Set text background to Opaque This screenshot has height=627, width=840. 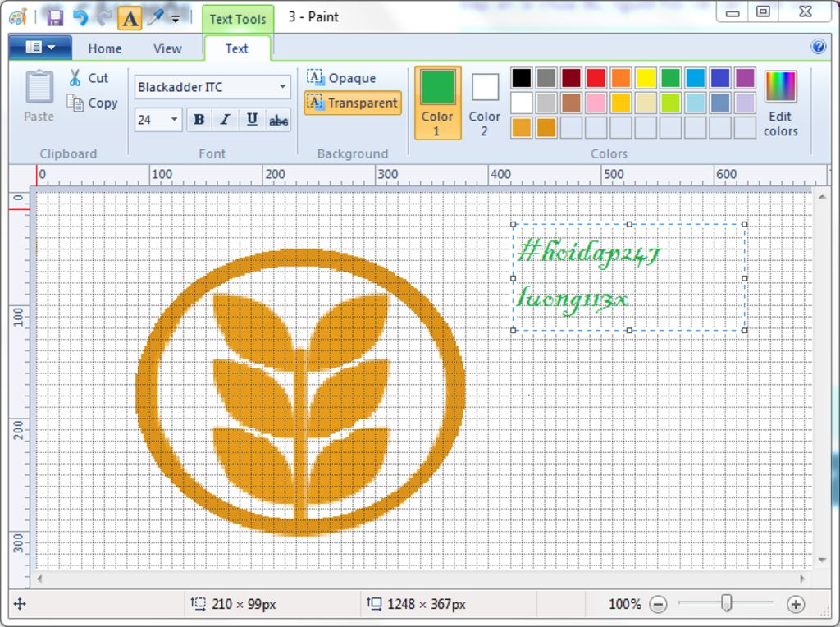(341, 78)
